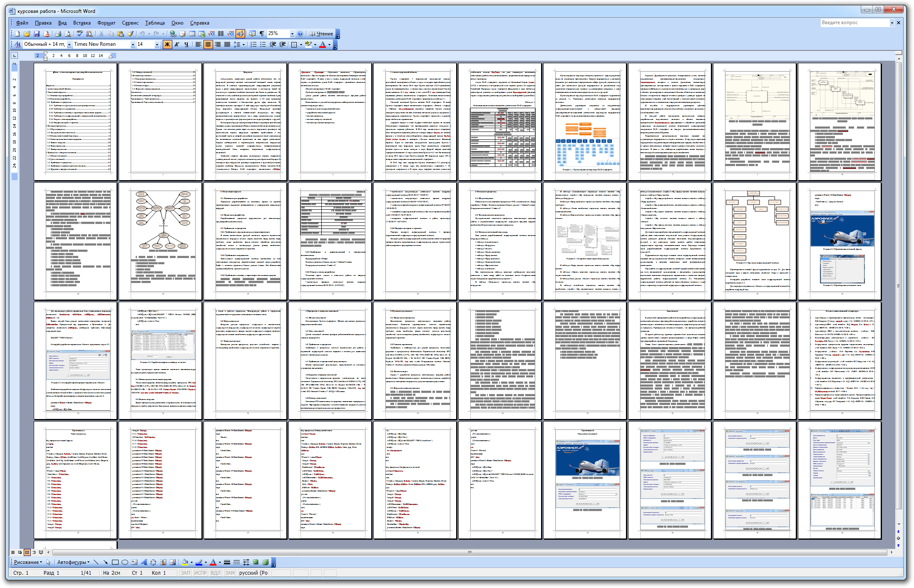Click the Save document icon
The image size is (914, 588).
point(37,34)
